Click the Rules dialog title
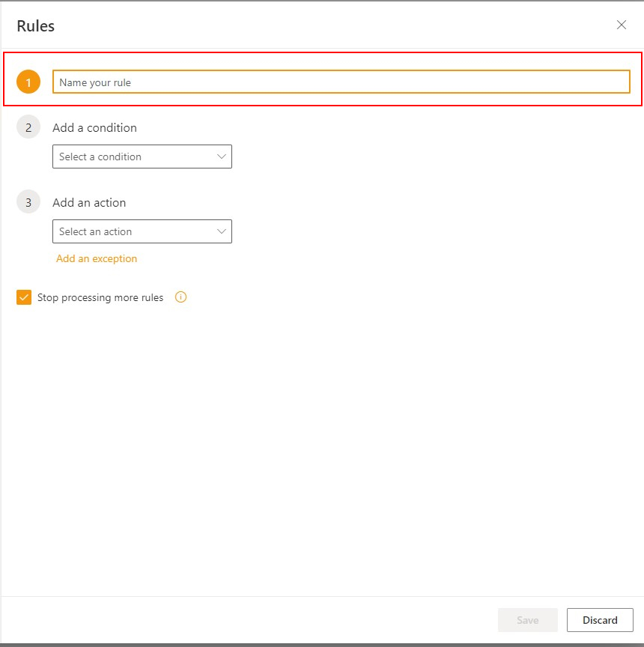644x647 pixels. (36, 26)
